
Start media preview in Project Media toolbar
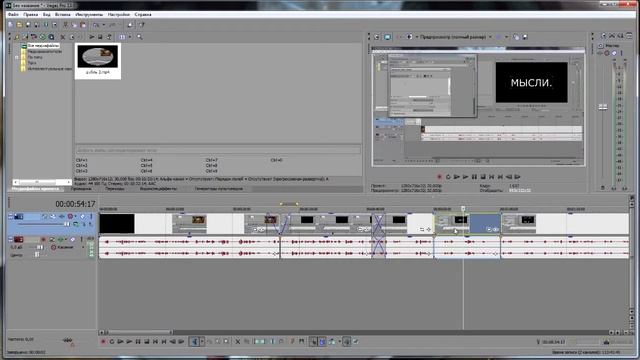(x=91, y=37)
